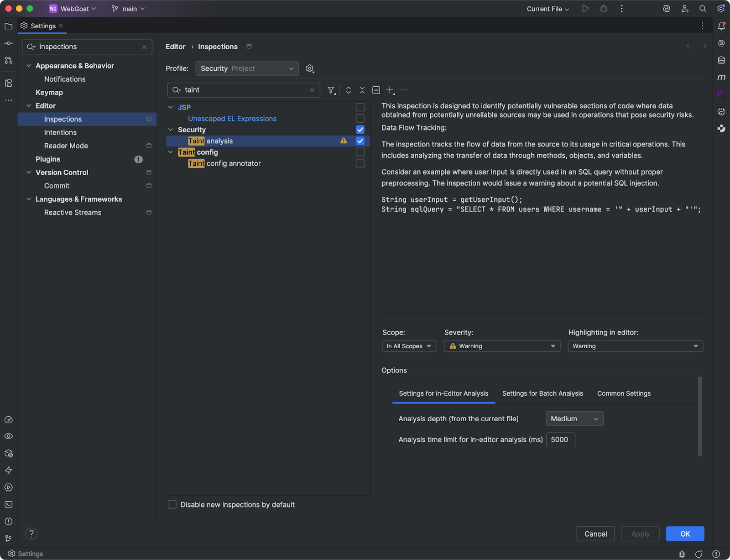Open the Git tool window icon

(x=8, y=539)
